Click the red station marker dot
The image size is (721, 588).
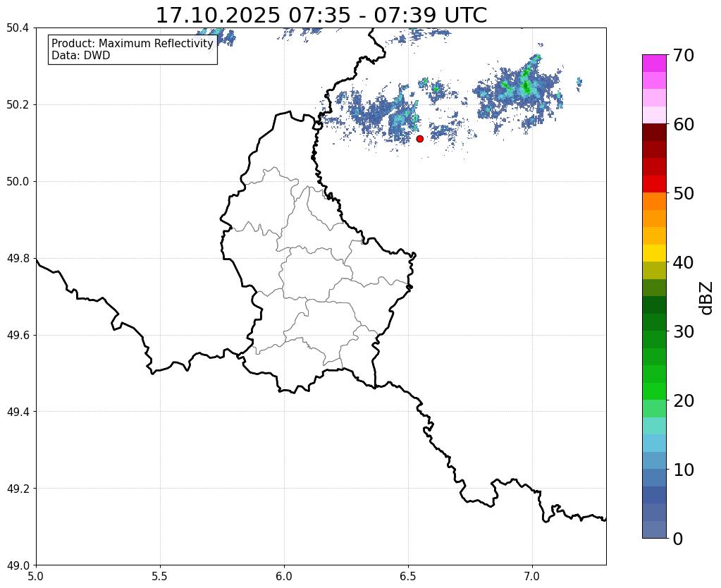click(419, 138)
